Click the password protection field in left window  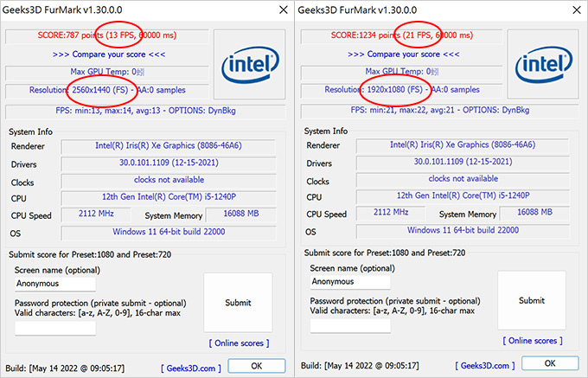tap(55, 328)
